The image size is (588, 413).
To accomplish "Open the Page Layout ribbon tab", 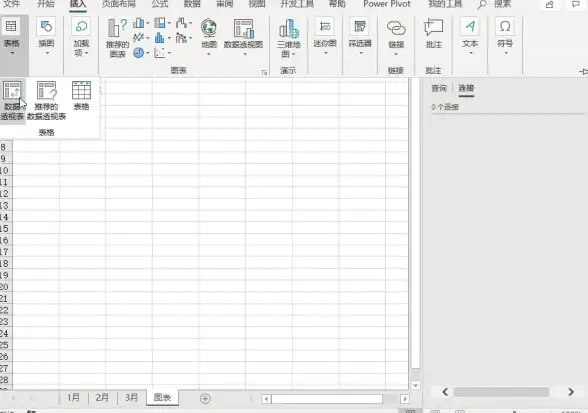I will coord(118,5).
